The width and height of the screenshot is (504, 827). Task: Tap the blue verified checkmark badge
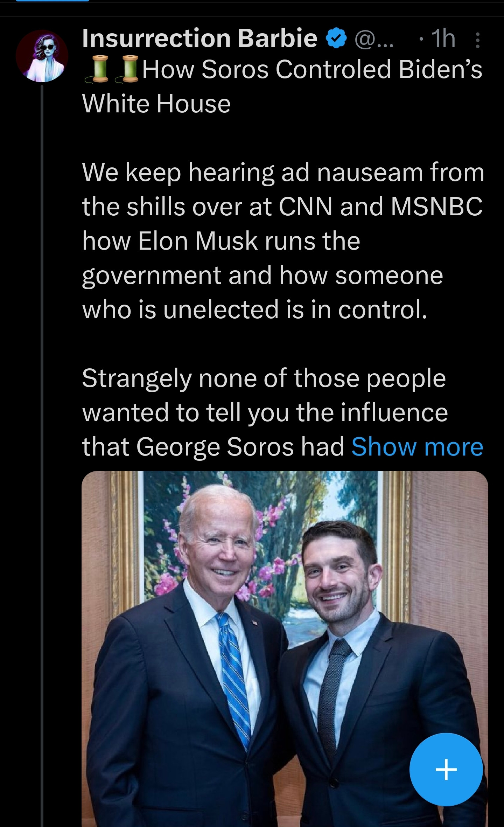click(x=336, y=39)
